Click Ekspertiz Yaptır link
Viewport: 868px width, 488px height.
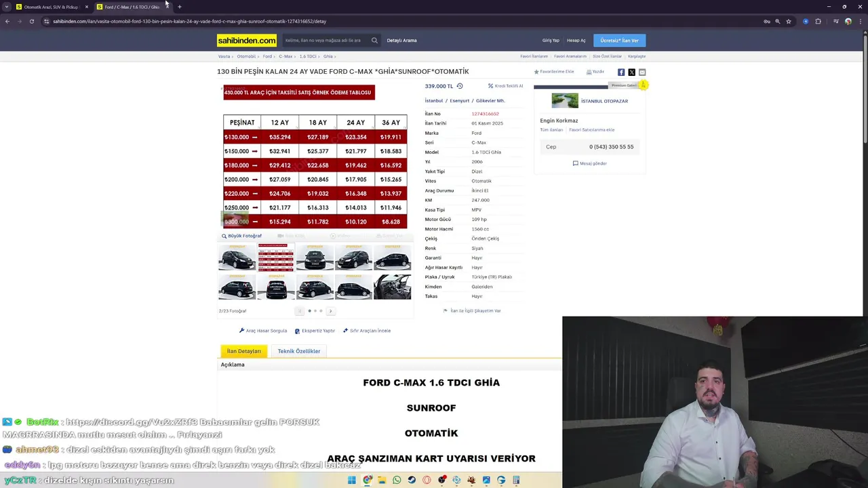(315, 331)
